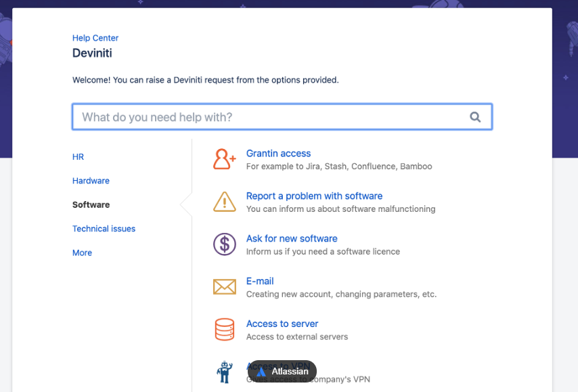Select the HR category
Viewport: 578px width, 392px height.
click(x=78, y=156)
